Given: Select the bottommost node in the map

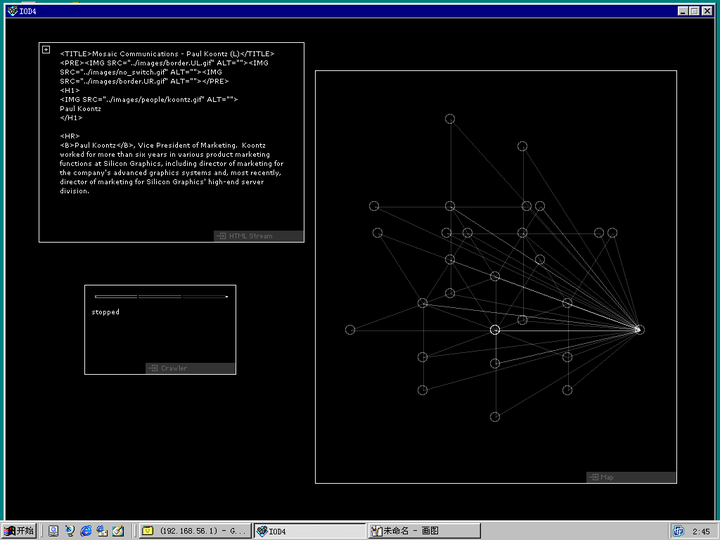Looking at the screenshot, I should [x=495, y=416].
